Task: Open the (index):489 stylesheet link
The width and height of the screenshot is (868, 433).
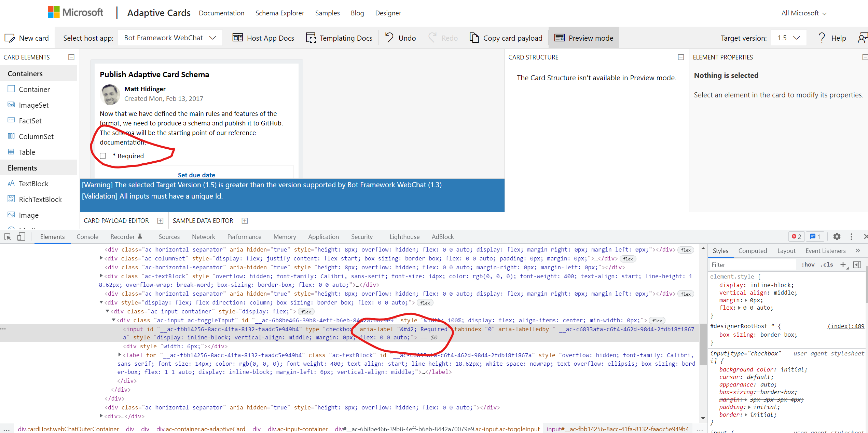Action: click(846, 326)
